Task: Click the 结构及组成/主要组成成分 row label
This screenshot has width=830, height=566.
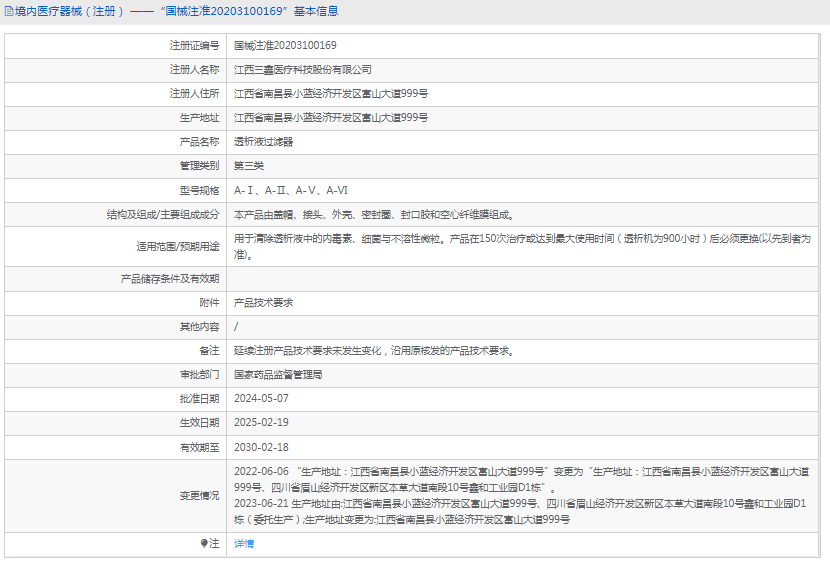Action: (163, 214)
